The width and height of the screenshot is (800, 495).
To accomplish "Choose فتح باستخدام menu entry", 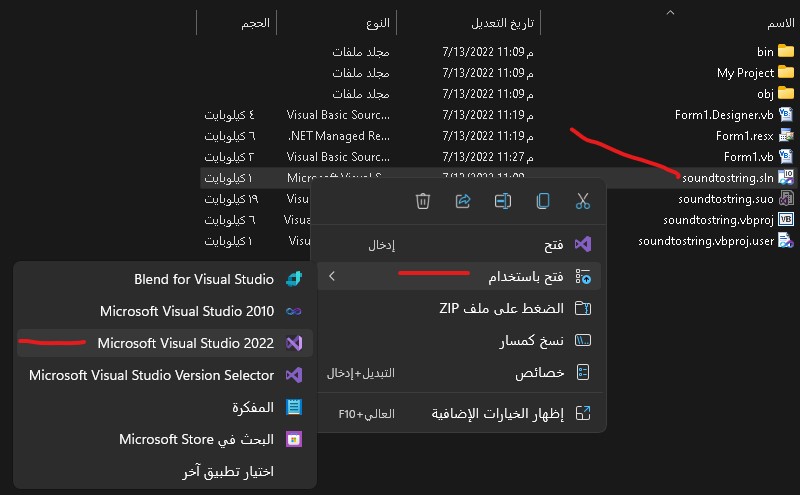I will (x=459, y=277).
